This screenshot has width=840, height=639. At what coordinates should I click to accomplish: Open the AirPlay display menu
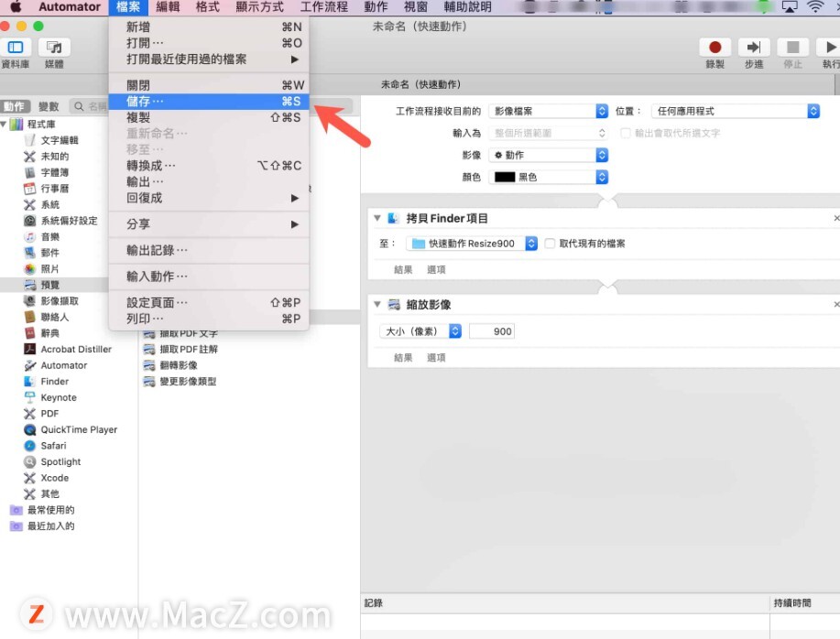pyautogui.click(x=790, y=7)
